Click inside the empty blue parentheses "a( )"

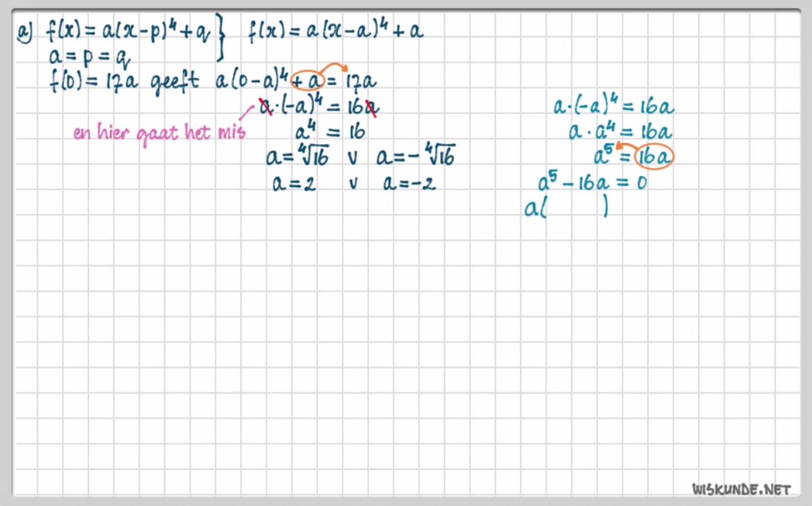(x=575, y=209)
